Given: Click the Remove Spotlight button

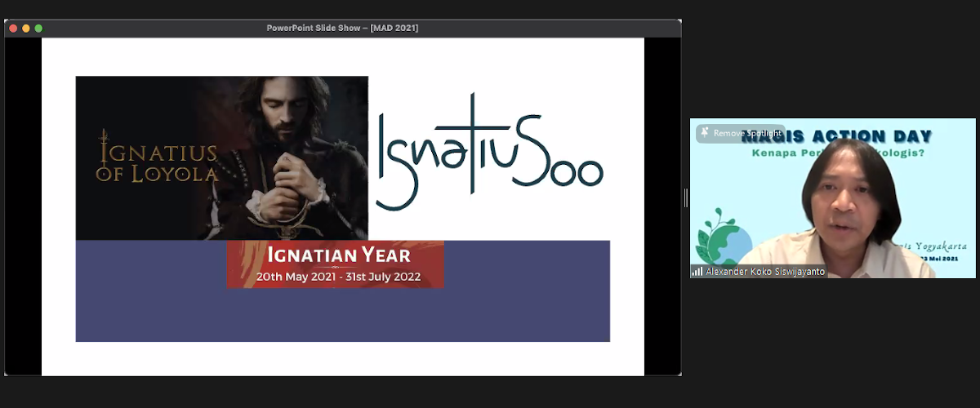Looking at the screenshot, I should [741, 133].
